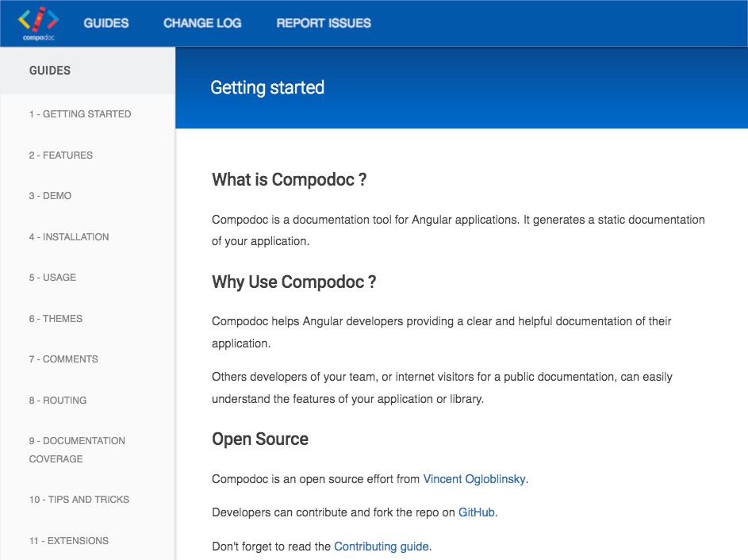Select 1 - Getting Started in sidebar
This screenshot has height=560, width=748.
[79, 114]
